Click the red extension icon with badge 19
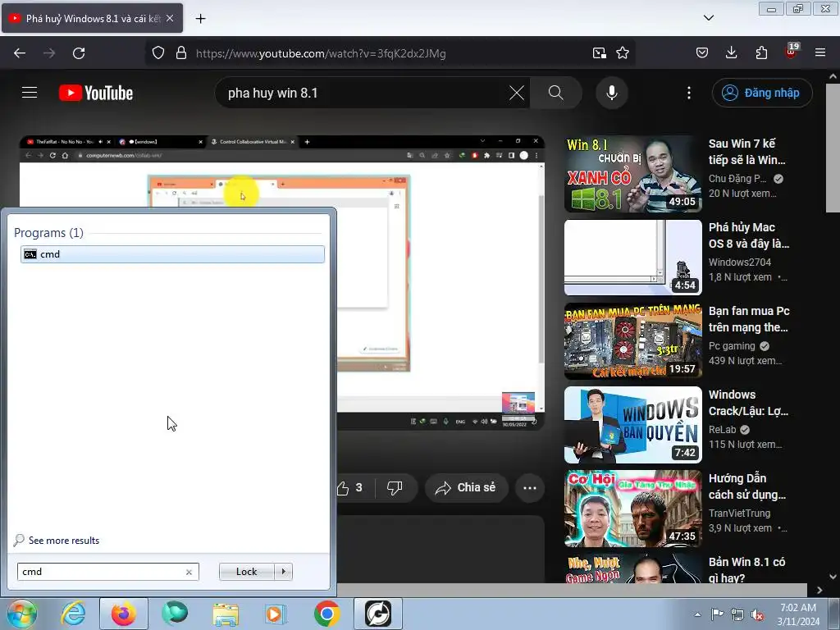Screen dimensions: 840x630 point(792,52)
